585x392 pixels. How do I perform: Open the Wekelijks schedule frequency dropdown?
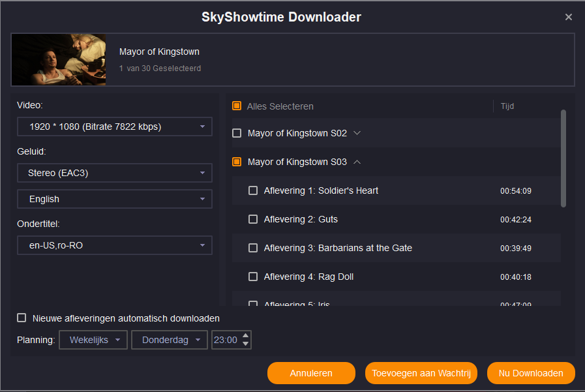[x=93, y=340]
